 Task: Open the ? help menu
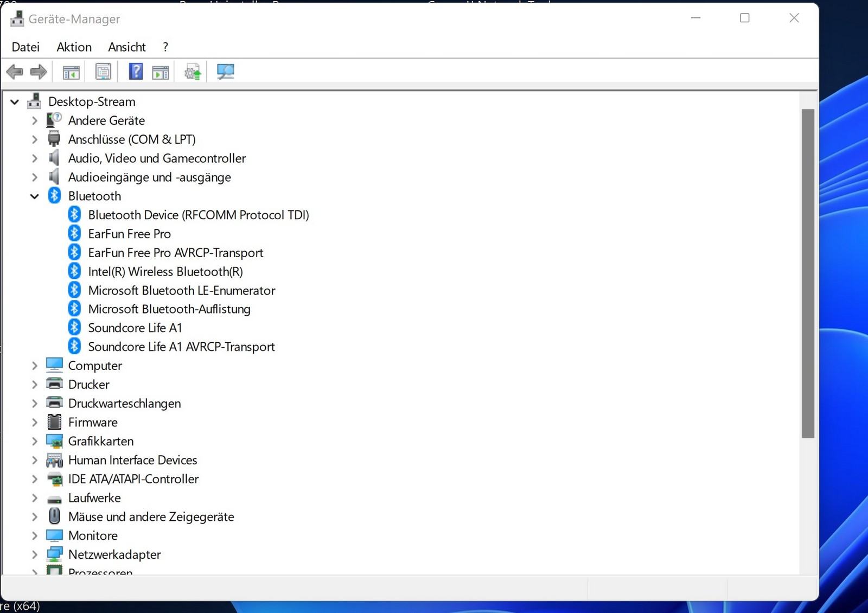[x=165, y=47]
